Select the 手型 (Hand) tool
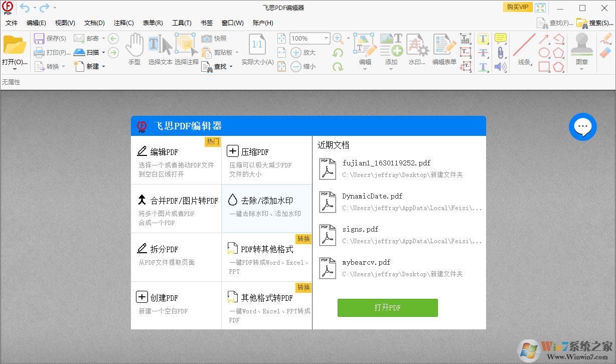 (134, 48)
